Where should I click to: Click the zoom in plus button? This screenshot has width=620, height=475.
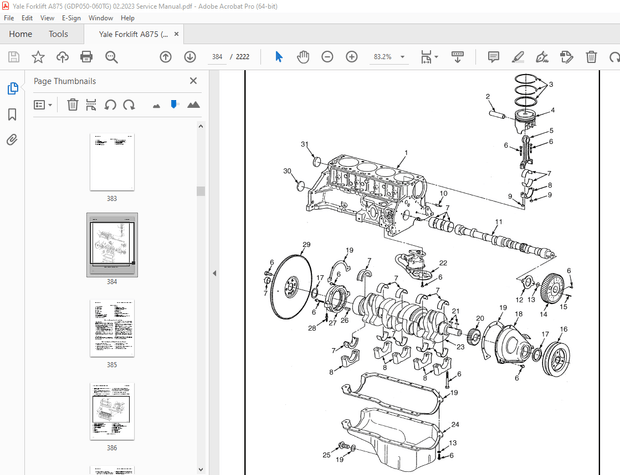point(352,57)
